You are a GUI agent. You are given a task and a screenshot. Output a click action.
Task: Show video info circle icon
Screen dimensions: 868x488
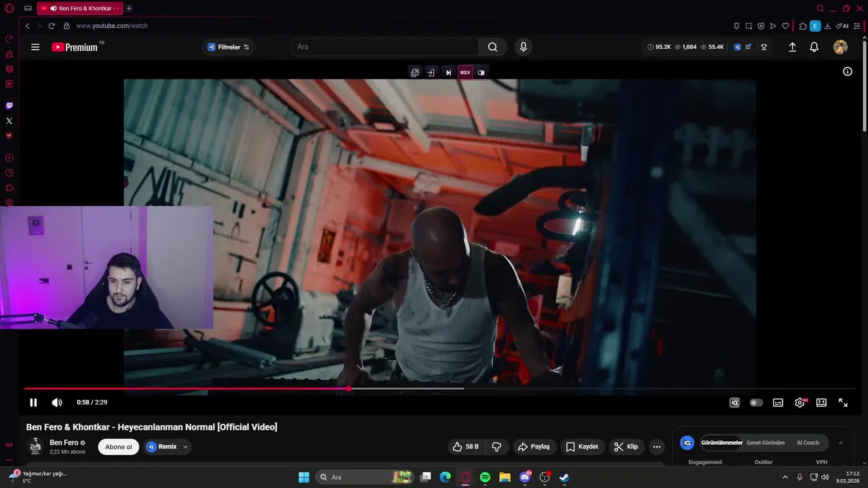click(x=848, y=71)
